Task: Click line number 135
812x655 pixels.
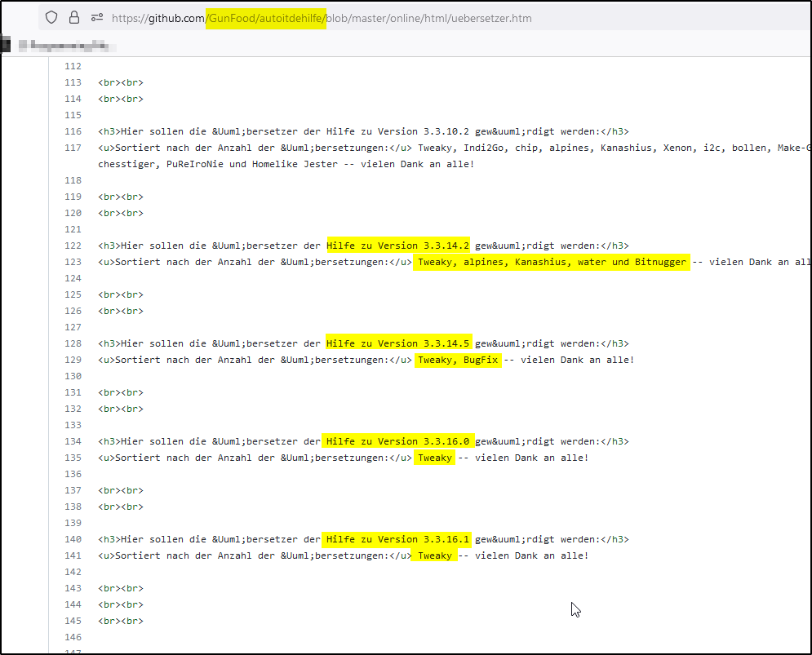Action: [x=73, y=458]
